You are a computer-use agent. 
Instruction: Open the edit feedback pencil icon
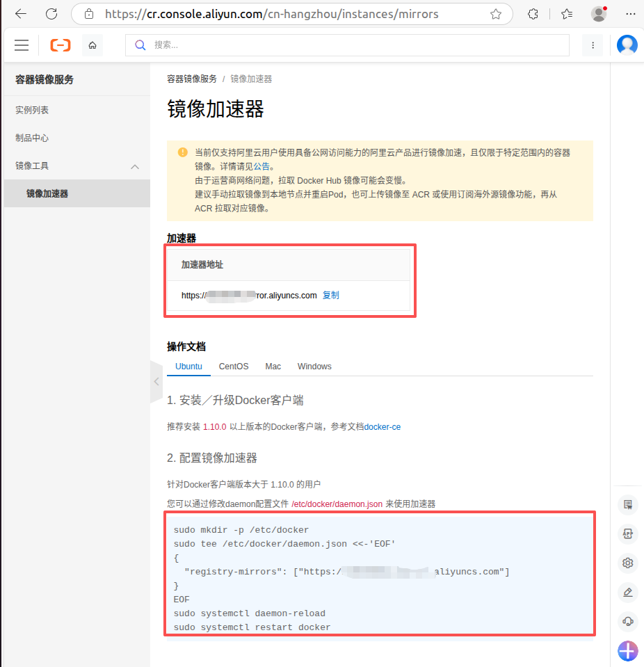628,592
